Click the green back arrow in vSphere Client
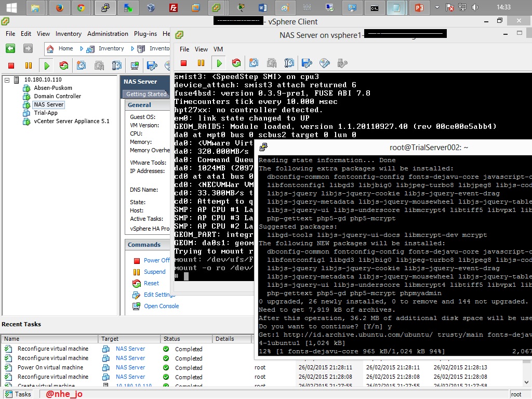 pyautogui.click(x=10, y=48)
